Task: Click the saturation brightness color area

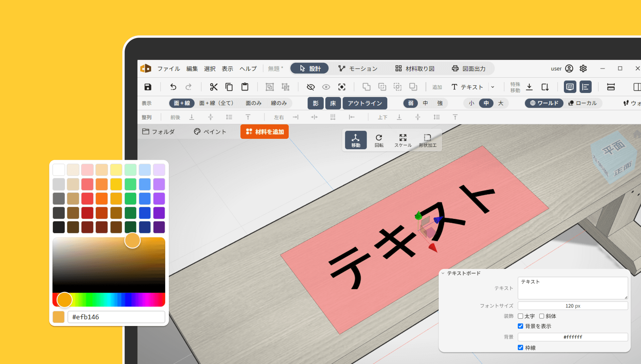Action: pyautogui.click(x=109, y=265)
